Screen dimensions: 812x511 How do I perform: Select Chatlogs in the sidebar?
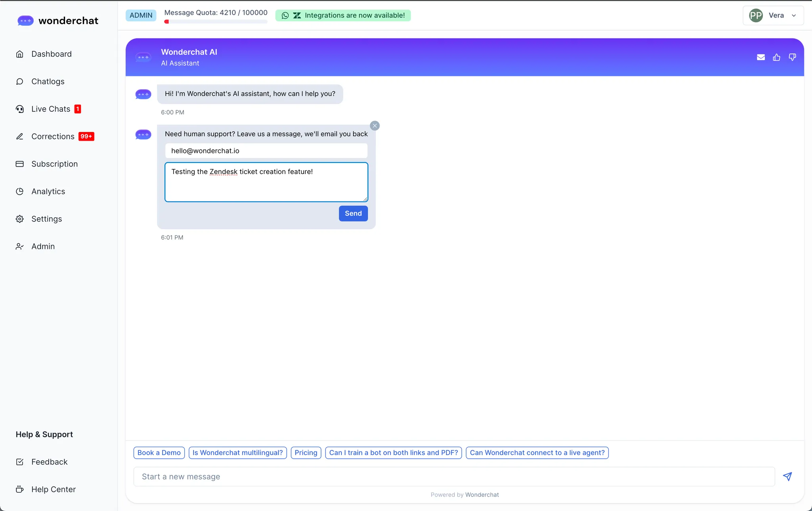(x=48, y=81)
